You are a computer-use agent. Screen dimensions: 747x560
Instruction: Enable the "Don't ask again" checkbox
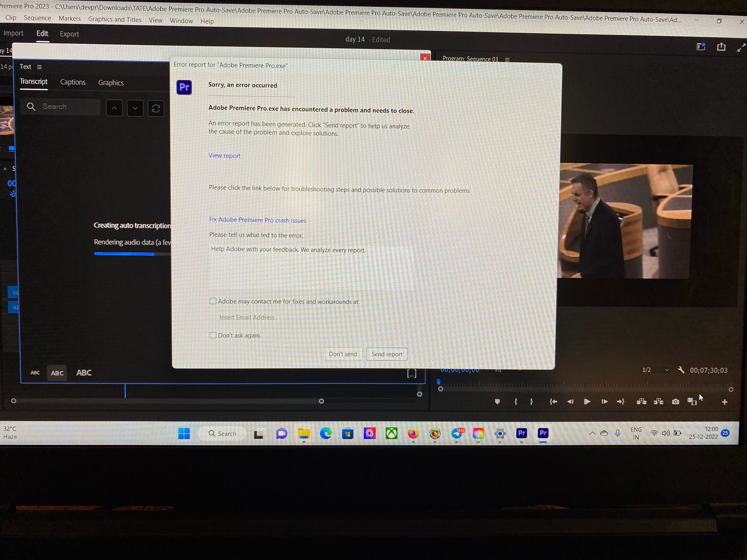tap(213, 335)
